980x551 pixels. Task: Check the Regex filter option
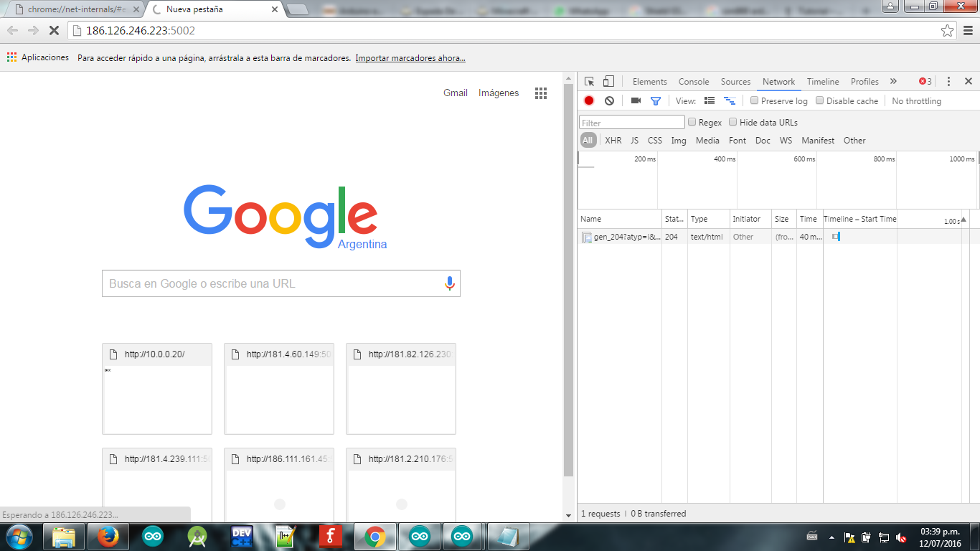pyautogui.click(x=692, y=122)
